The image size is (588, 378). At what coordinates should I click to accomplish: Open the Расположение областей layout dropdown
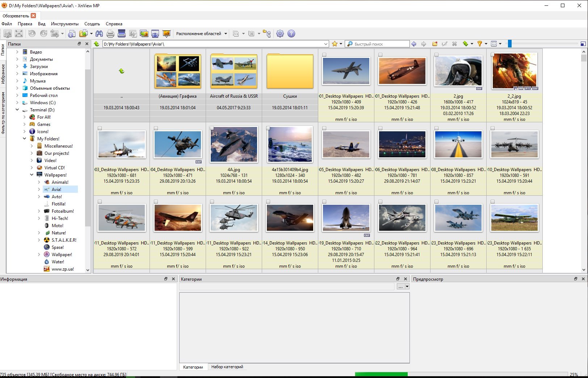click(201, 34)
